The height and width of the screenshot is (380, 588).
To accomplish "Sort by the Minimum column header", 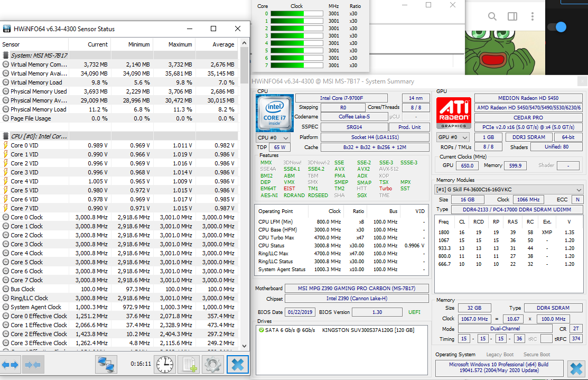I will click(x=132, y=44).
